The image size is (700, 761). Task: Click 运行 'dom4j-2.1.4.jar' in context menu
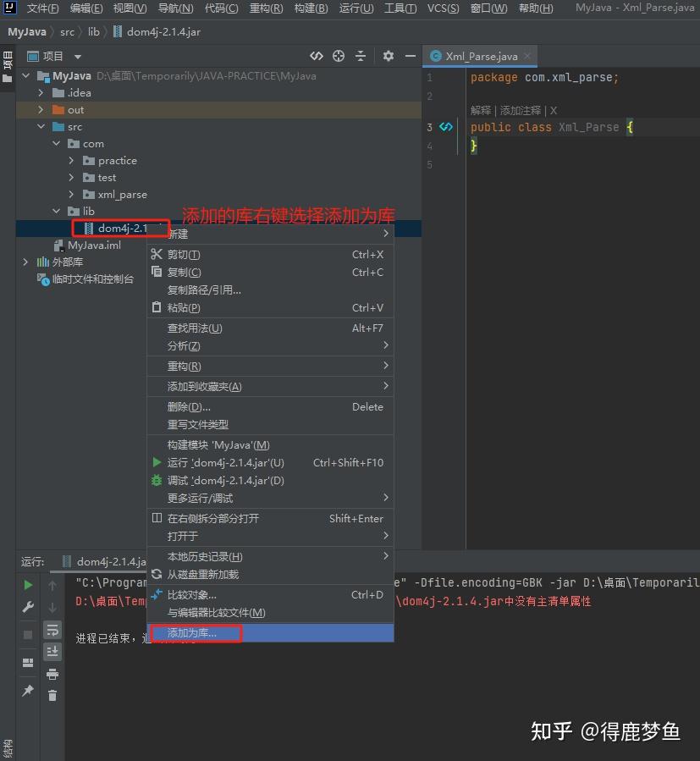229,461
